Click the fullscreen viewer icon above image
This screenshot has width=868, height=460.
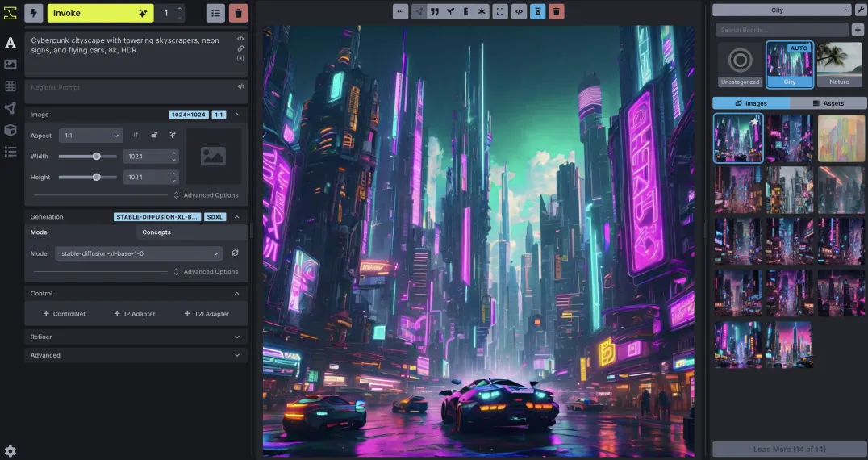[x=500, y=11]
